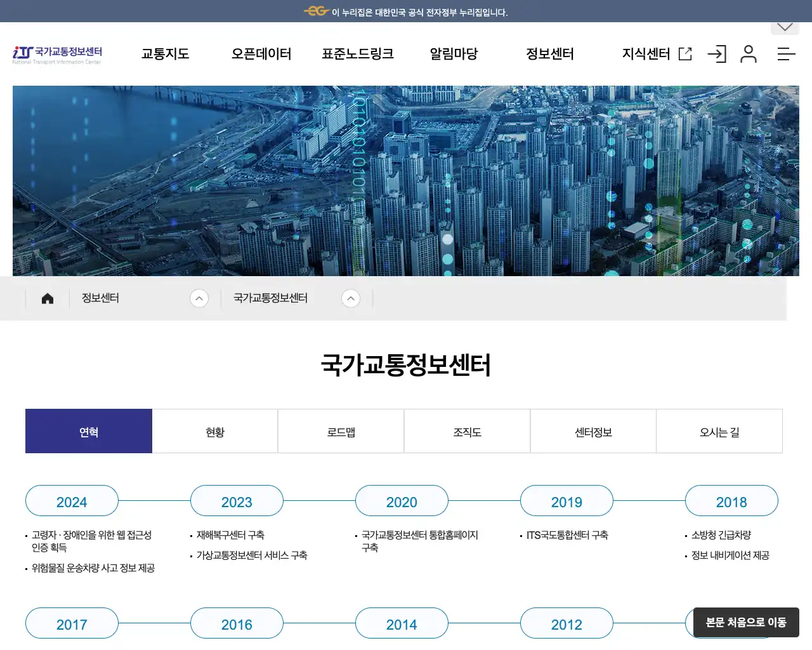Open the hamburger menu icon

tap(786, 54)
